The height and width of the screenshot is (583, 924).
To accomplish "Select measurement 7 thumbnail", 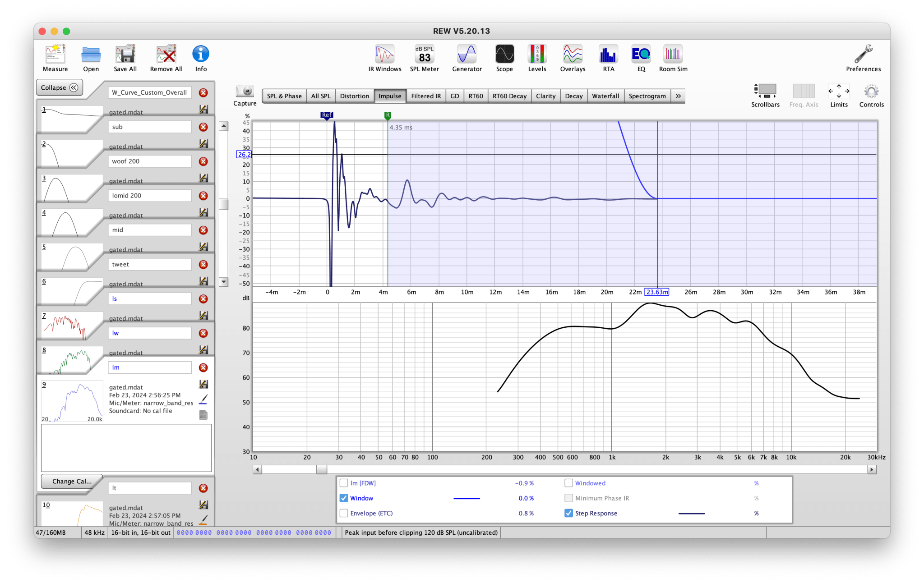I will point(71,326).
